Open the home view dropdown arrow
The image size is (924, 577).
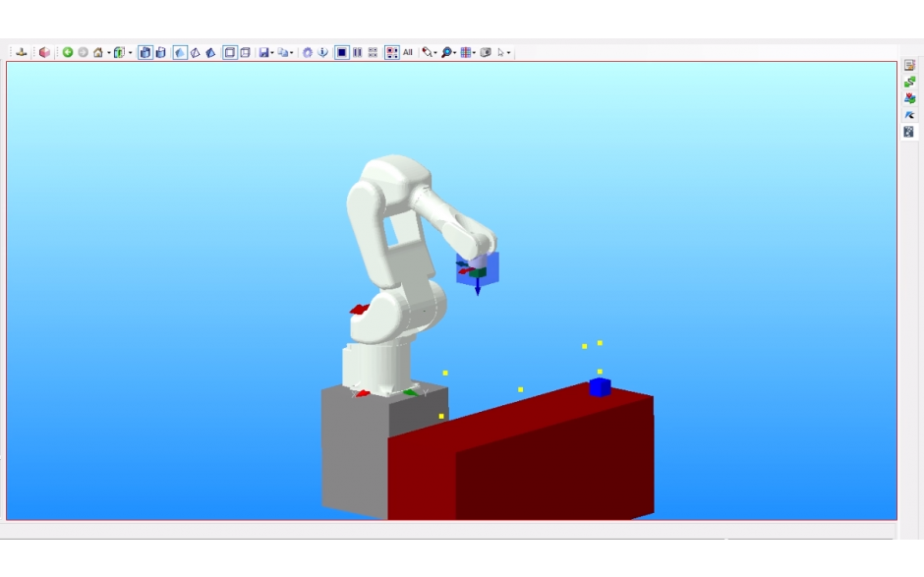109,53
